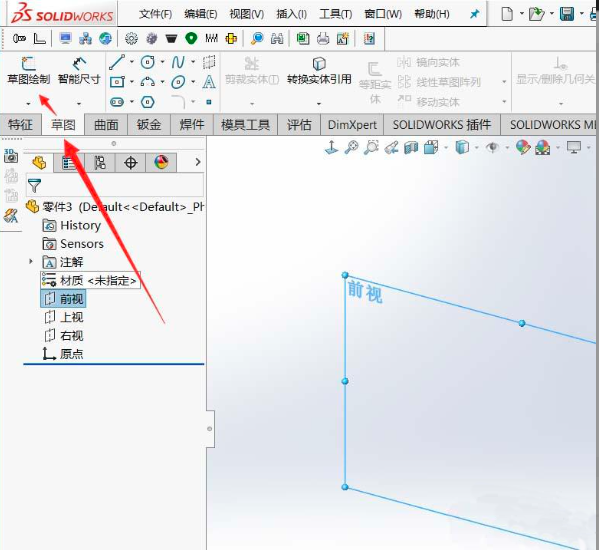This screenshot has height=550, width=599.
Task: Select the Sensors folder in tree
Action: [x=73, y=244]
